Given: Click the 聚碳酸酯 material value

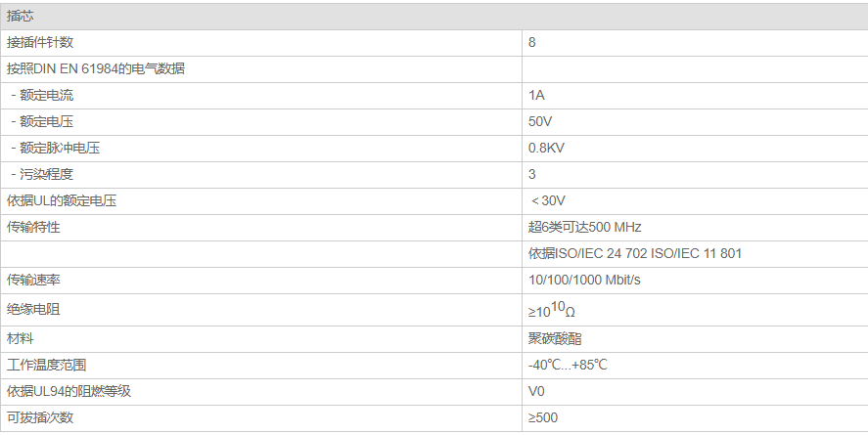Looking at the screenshot, I should tap(555, 338).
